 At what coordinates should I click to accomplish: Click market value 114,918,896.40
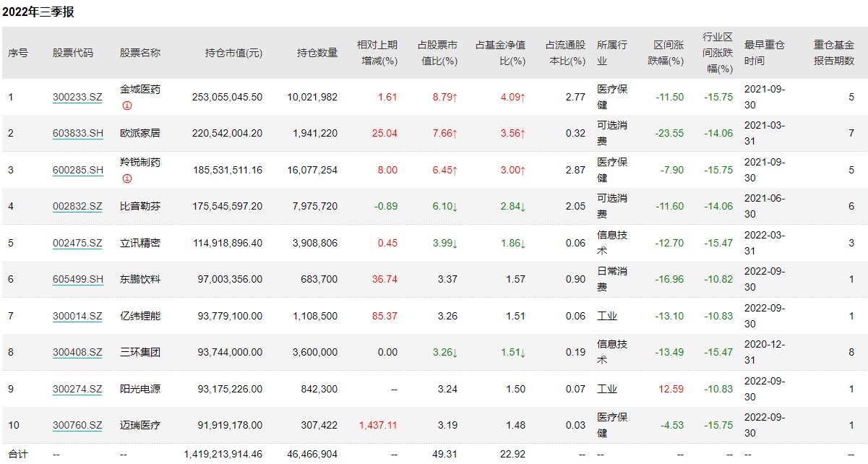pos(228,243)
